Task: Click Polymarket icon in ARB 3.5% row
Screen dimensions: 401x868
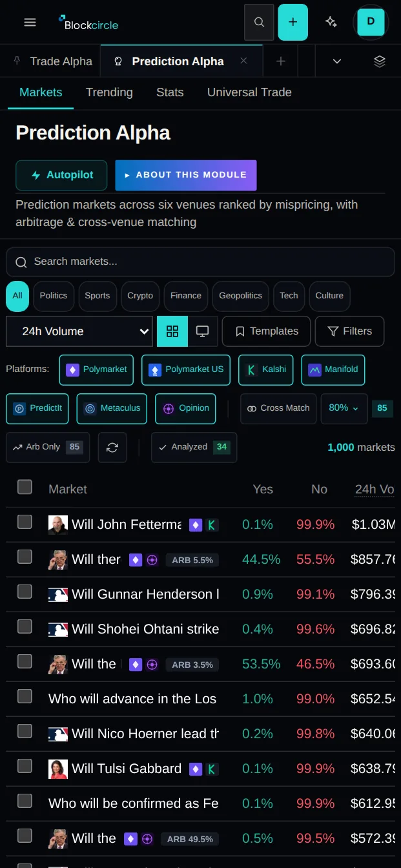Action: point(136,665)
